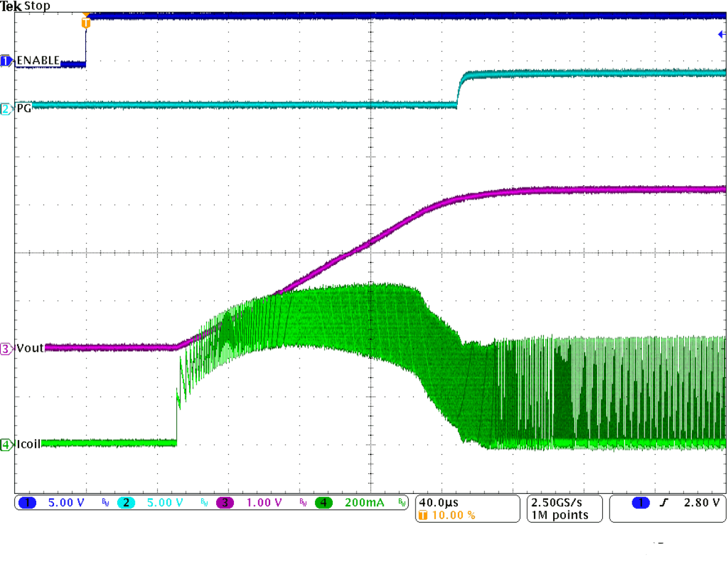Click the ENABLE waveform label
This screenshot has height=567, width=728.
pyautogui.click(x=38, y=61)
